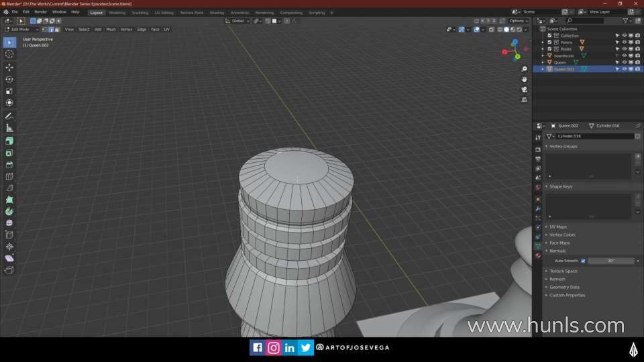Select the Rotate tool
This screenshot has width=644, height=362.
[x=9, y=79]
